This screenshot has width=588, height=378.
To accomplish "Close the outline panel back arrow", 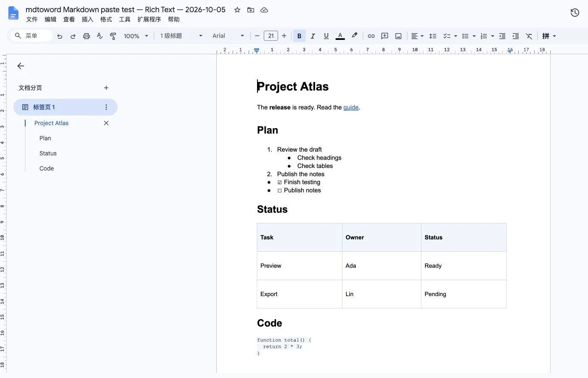I will coord(21,66).
